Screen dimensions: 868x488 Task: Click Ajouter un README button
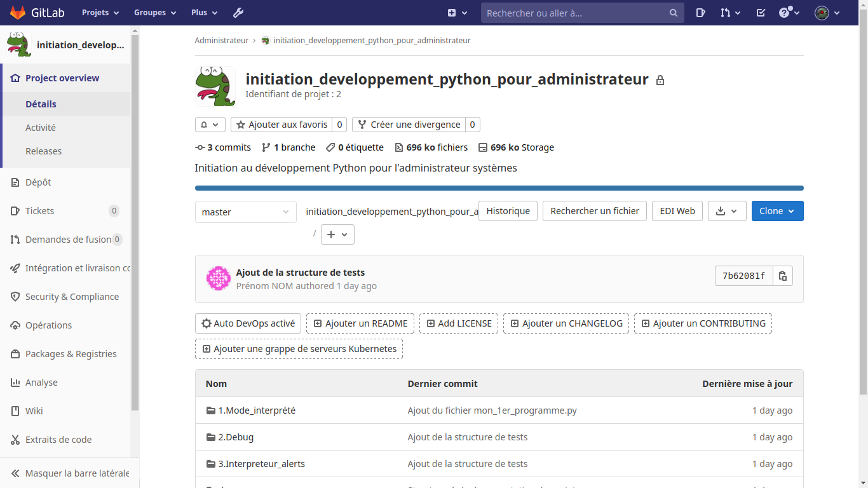pyautogui.click(x=360, y=323)
